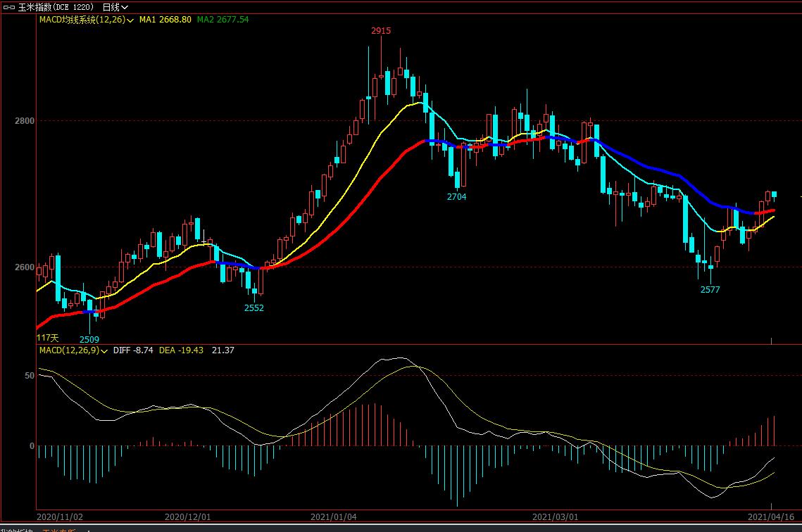Click the 2915 peak price marker
Viewport: 802px width, 532px height.
381,31
